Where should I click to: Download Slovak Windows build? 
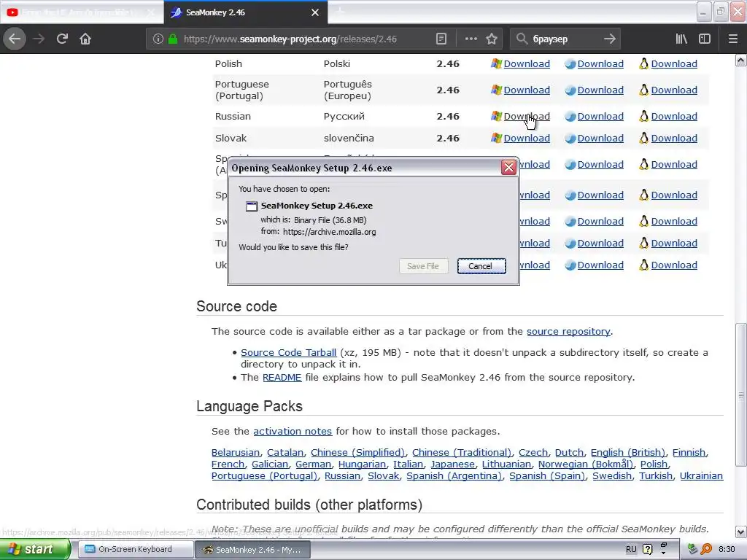tap(527, 138)
